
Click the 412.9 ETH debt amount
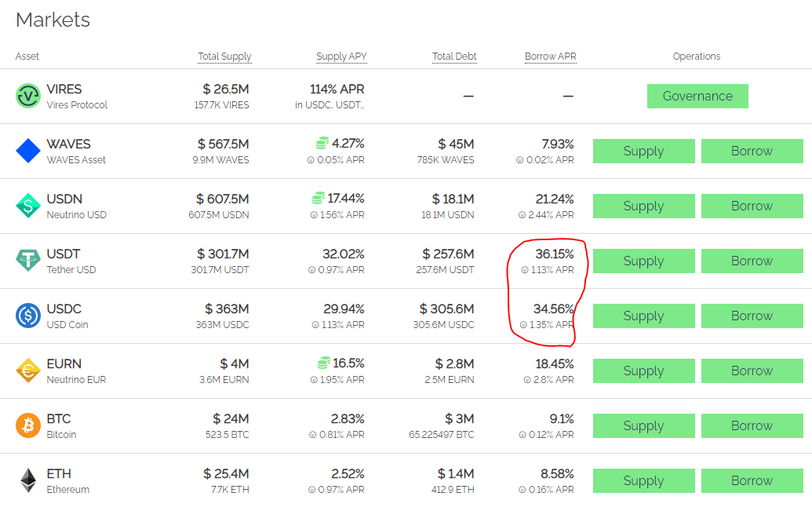[x=453, y=489]
